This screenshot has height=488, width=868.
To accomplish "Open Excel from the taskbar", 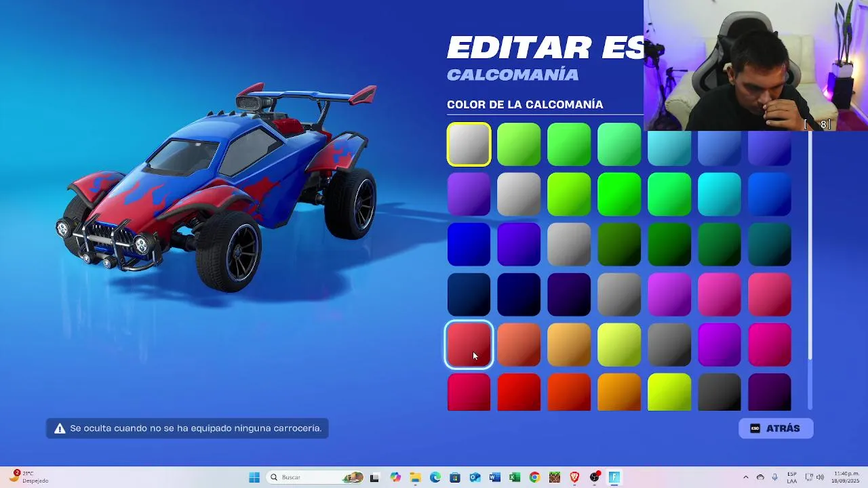I will pos(515,477).
